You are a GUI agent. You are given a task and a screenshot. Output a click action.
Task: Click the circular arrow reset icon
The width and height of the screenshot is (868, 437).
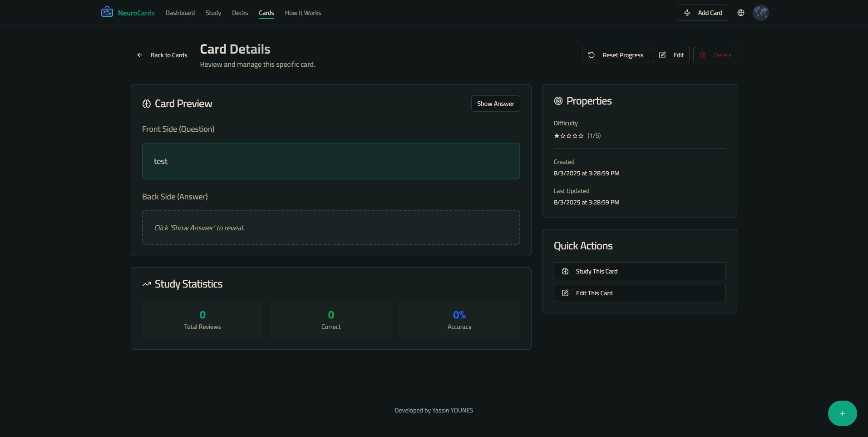pyautogui.click(x=592, y=55)
